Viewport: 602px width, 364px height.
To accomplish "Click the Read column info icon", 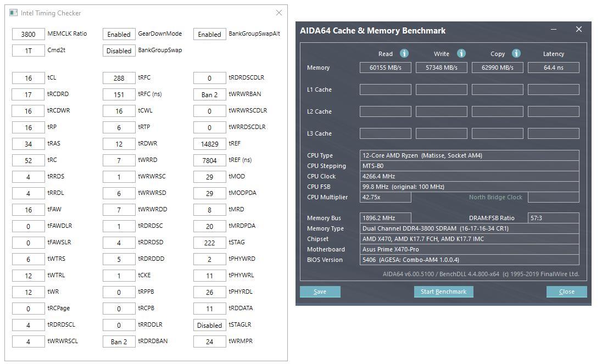I will [x=404, y=53].
